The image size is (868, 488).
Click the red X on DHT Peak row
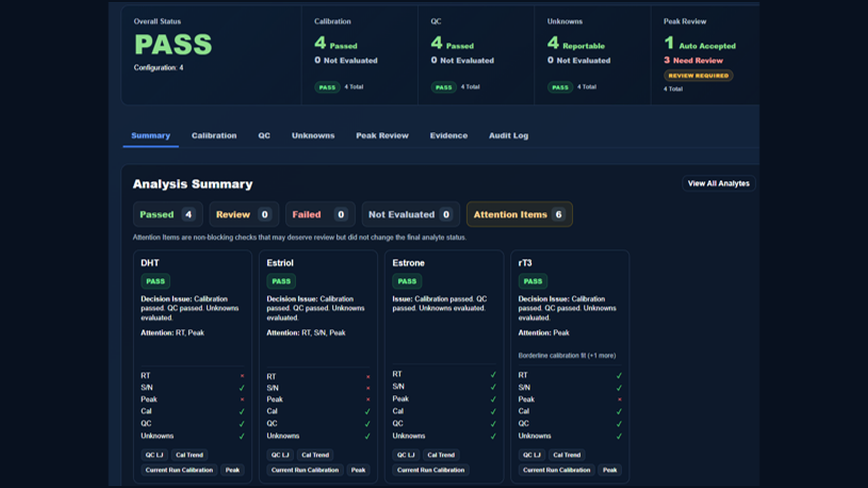[242, 400]
